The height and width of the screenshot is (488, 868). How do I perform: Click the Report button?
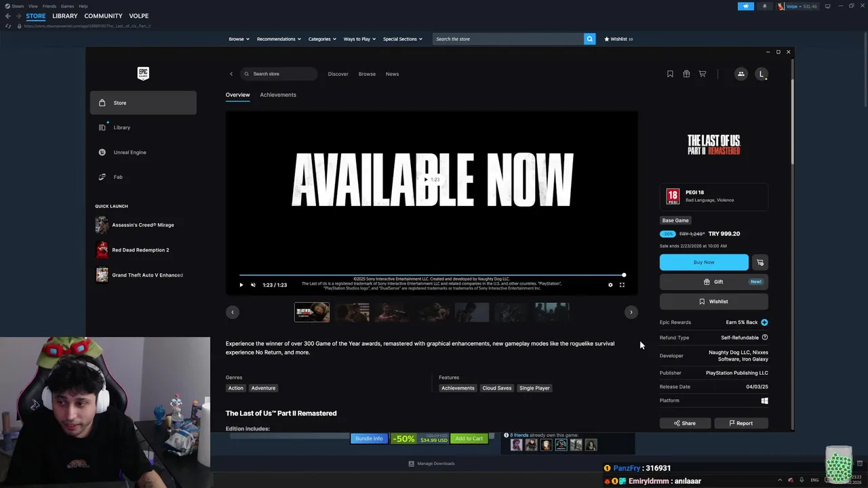tap(741, 423)
